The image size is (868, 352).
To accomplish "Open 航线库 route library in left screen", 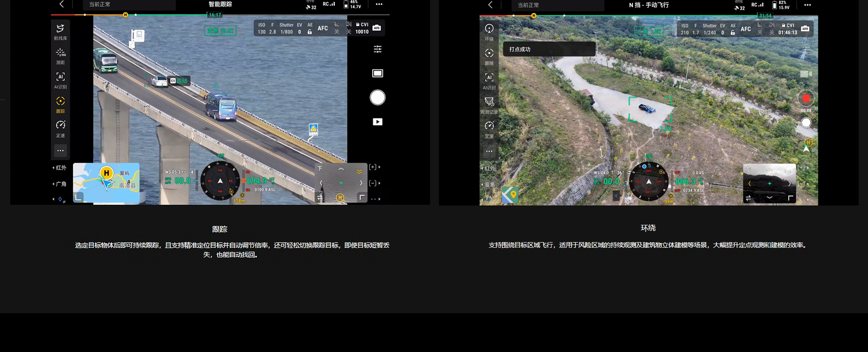I will tap(60, 31).
